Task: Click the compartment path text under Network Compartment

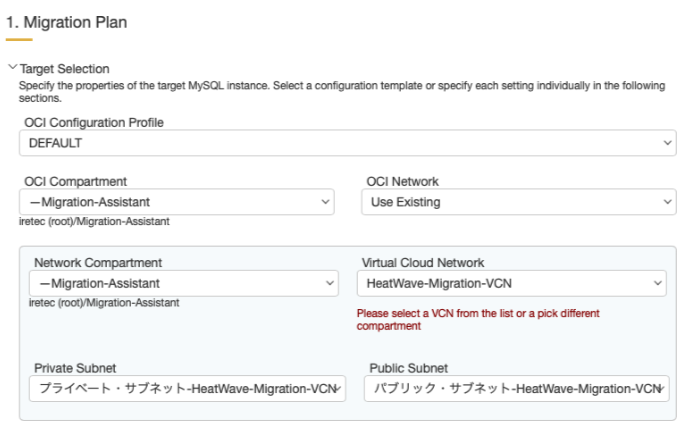Action: coord(104,302)
